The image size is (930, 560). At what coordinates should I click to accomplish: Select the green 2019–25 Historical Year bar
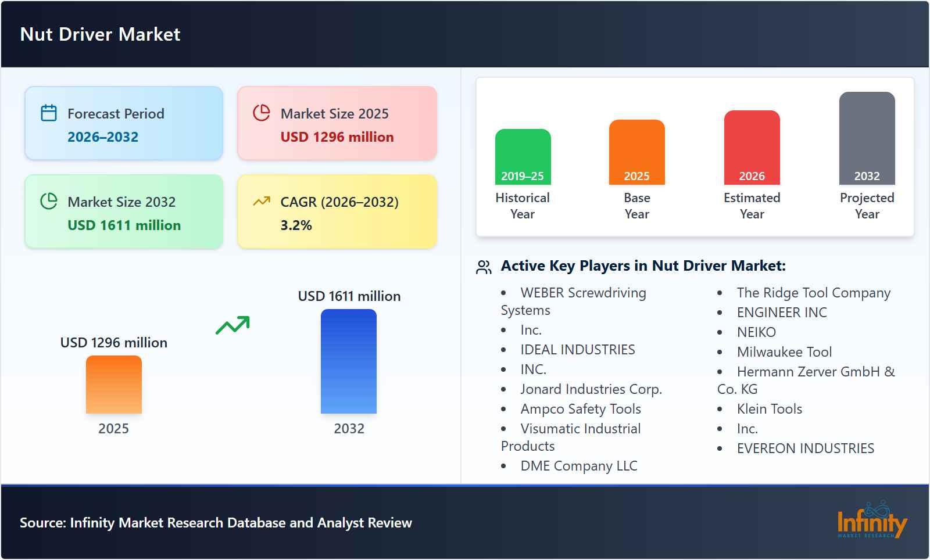523,157
